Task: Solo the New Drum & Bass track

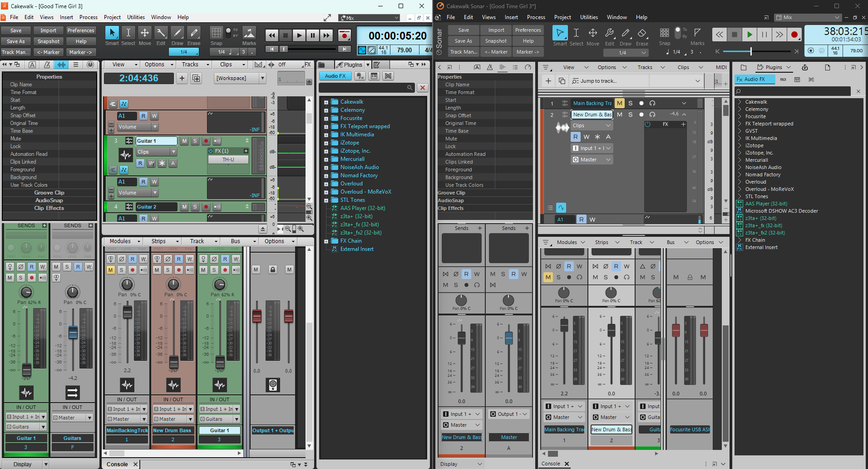Action: point(630,115)
